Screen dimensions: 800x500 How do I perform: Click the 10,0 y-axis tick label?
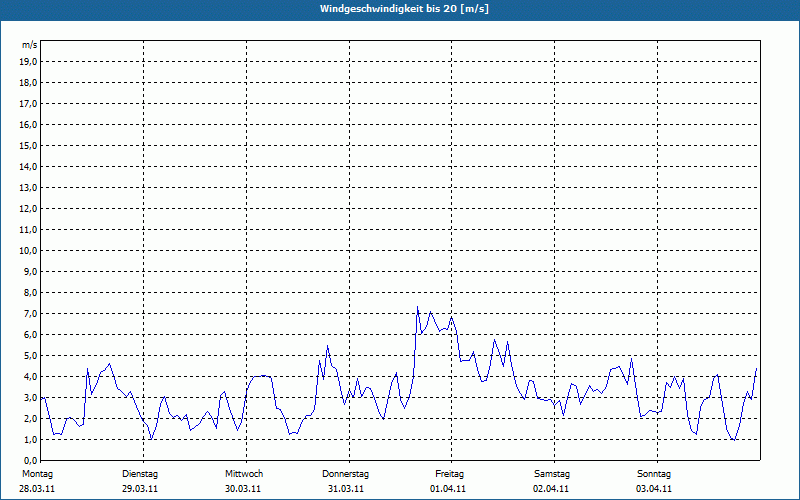pyautogui.click(x=29, y=250)
